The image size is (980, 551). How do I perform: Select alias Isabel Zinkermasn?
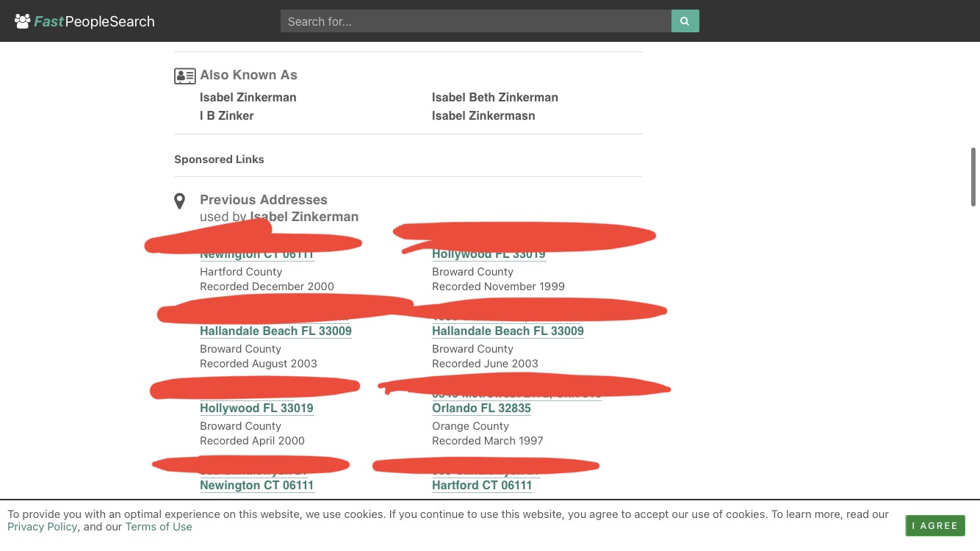[483, 115]
